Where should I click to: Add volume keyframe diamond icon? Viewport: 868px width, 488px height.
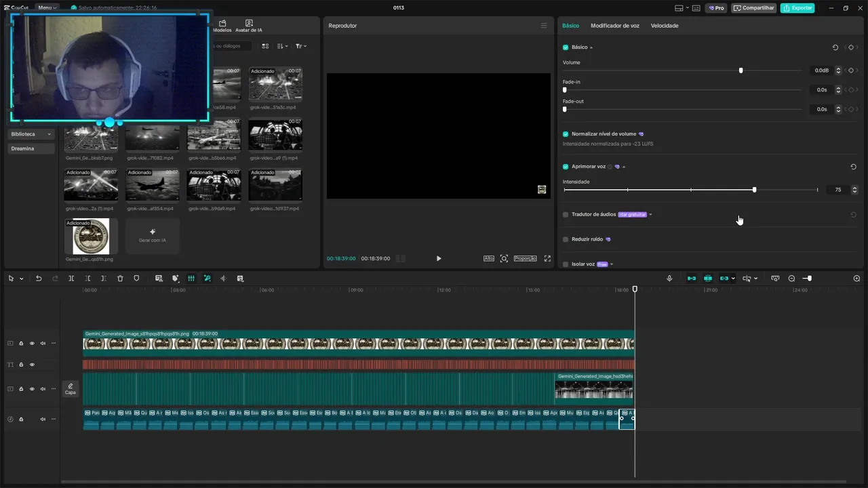point(851,70)
